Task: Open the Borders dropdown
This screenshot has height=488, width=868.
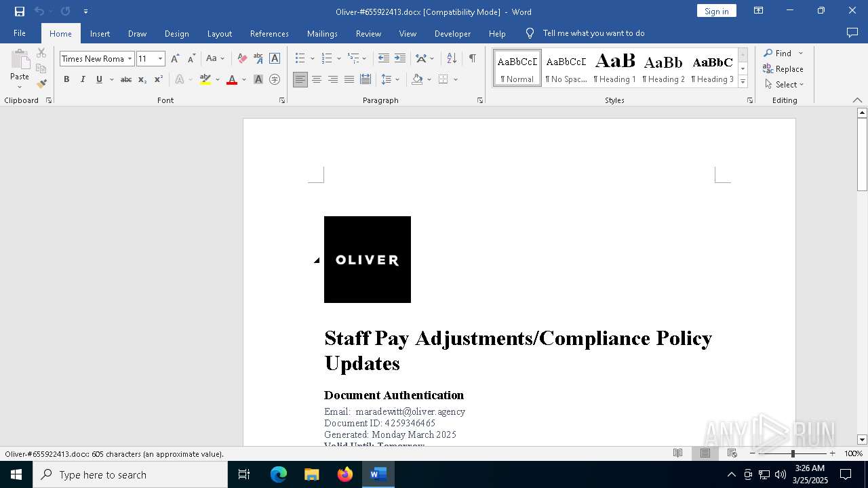Action: (x=456, y=79)
